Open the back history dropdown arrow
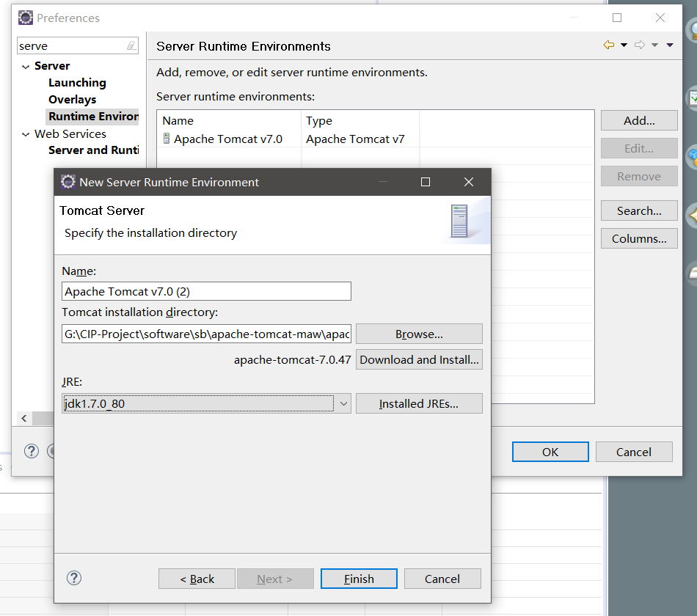The image size is (697, 616). point(624,45)
